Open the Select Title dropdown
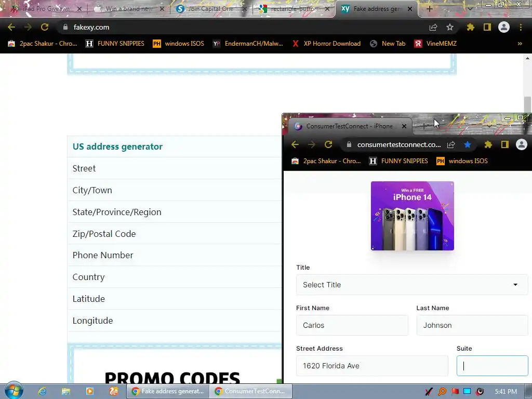This screenshot has width=532, height=399. [x=412, y=285]
